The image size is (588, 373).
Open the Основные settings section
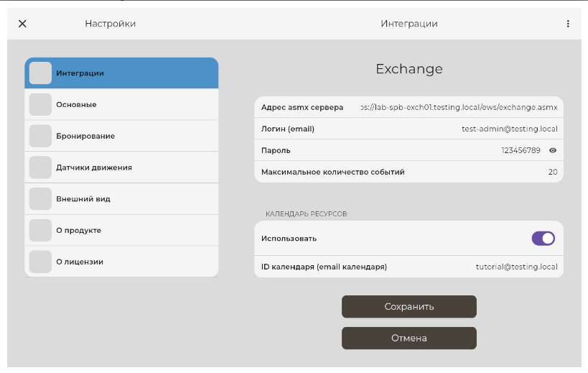click(121, 105)
